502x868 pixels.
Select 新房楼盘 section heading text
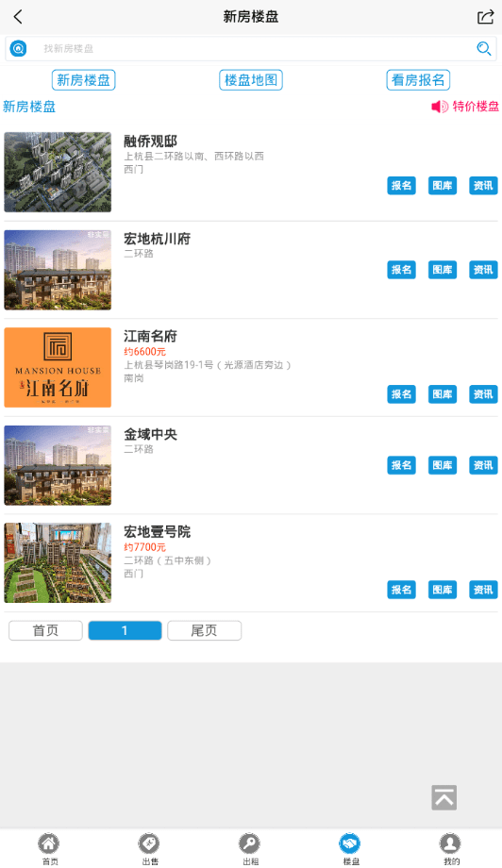tap(29, 107)
